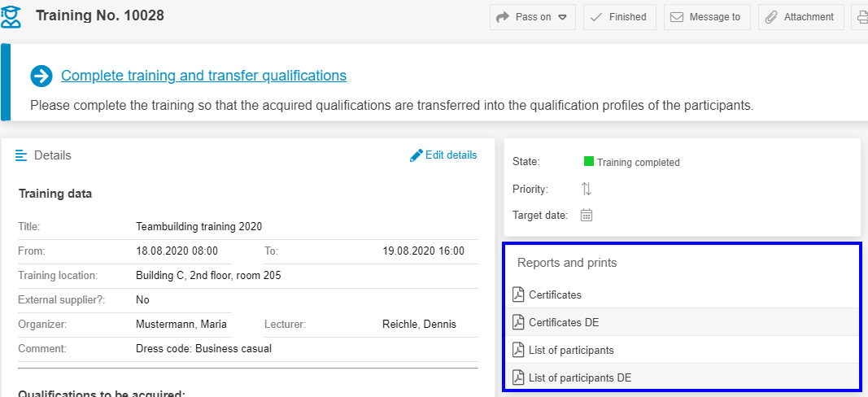The width and height of the screenshot is (868, 397).
Task: Open the Certificates DE report
Action: (x=564, y=322)
